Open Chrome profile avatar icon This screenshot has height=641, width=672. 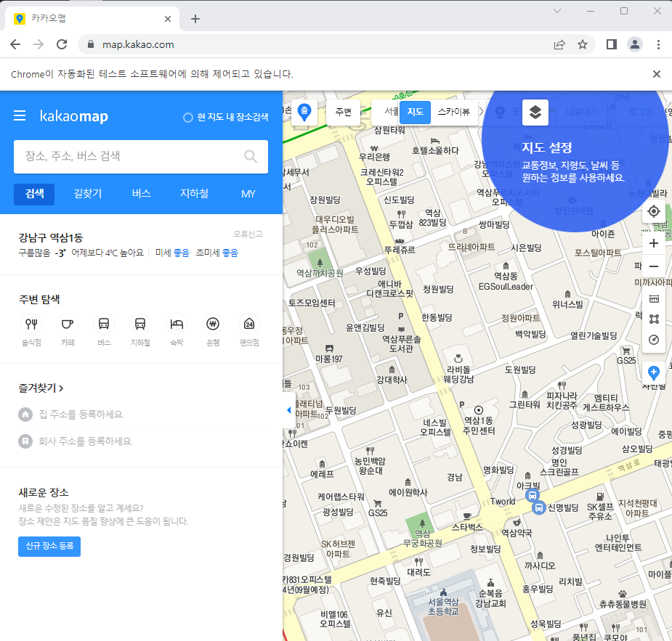tap(635, 44)
